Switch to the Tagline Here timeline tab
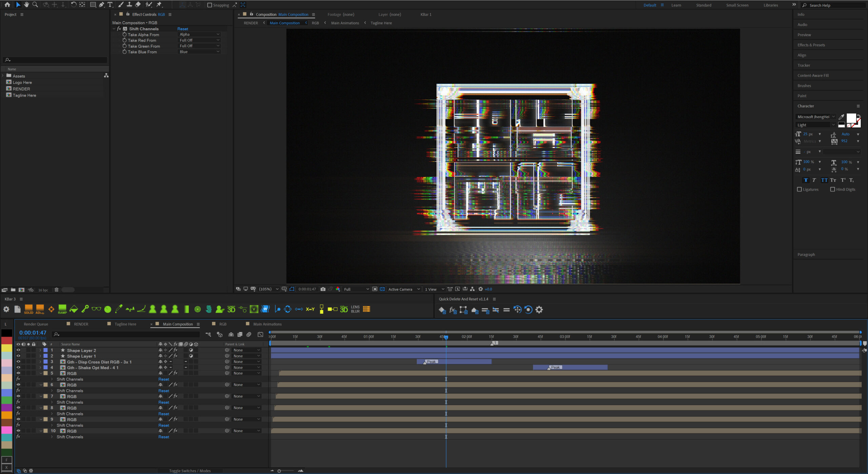This screenshot has width=868, height=474. click(x=125, y=324)
